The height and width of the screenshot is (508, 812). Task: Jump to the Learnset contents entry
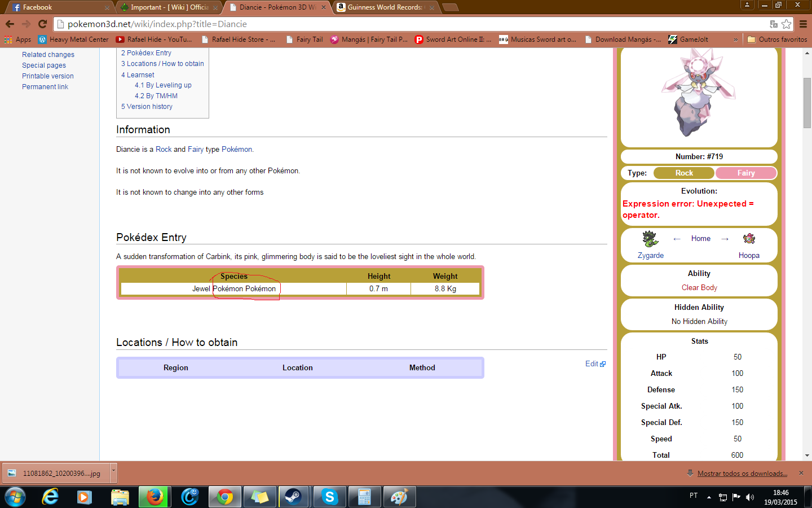point(138,75)
